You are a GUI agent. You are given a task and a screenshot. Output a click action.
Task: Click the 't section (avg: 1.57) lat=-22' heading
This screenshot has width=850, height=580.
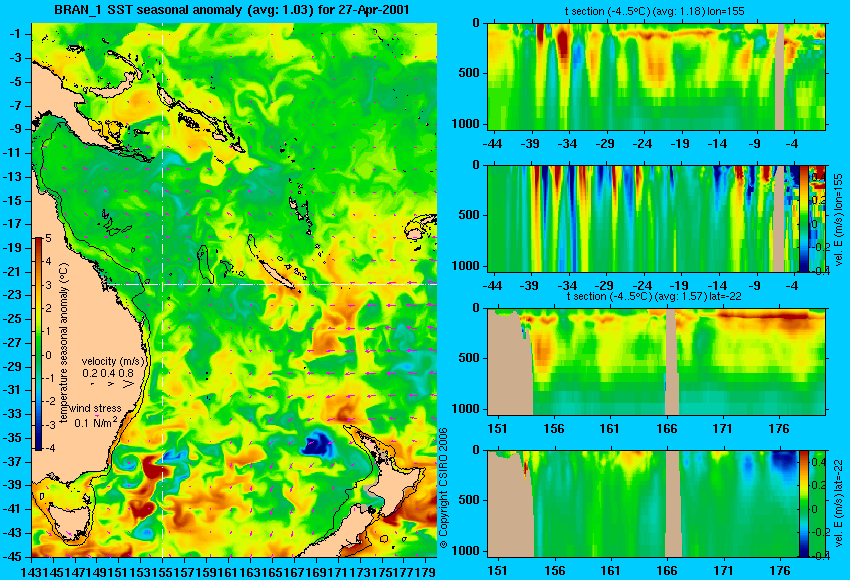pyautogui.click(x=654, y=297)
